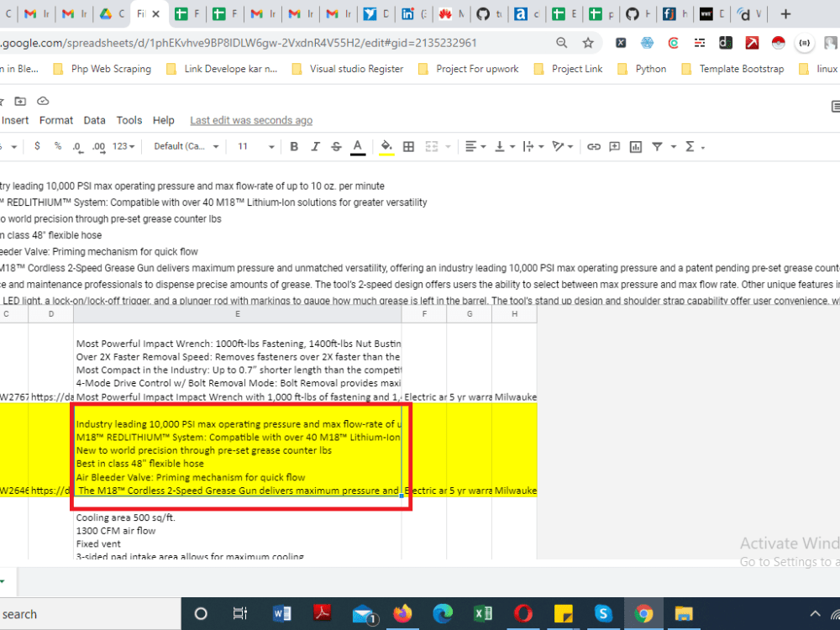Open Excel from taskbar

(483, 613)
